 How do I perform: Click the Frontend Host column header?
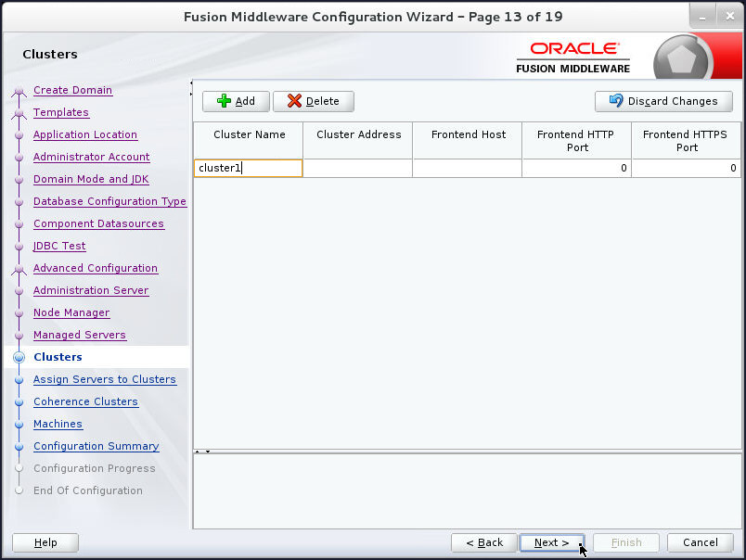[x=468, y=140]
